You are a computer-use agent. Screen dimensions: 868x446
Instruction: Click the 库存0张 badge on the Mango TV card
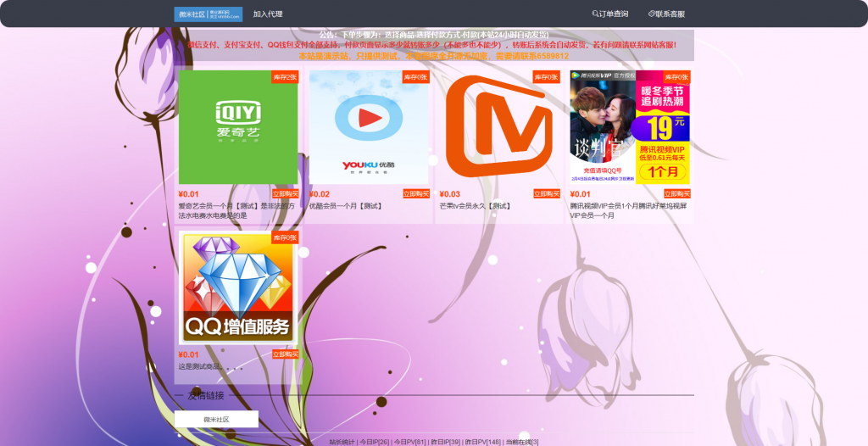pyautogui.click(x=547, y=77)
